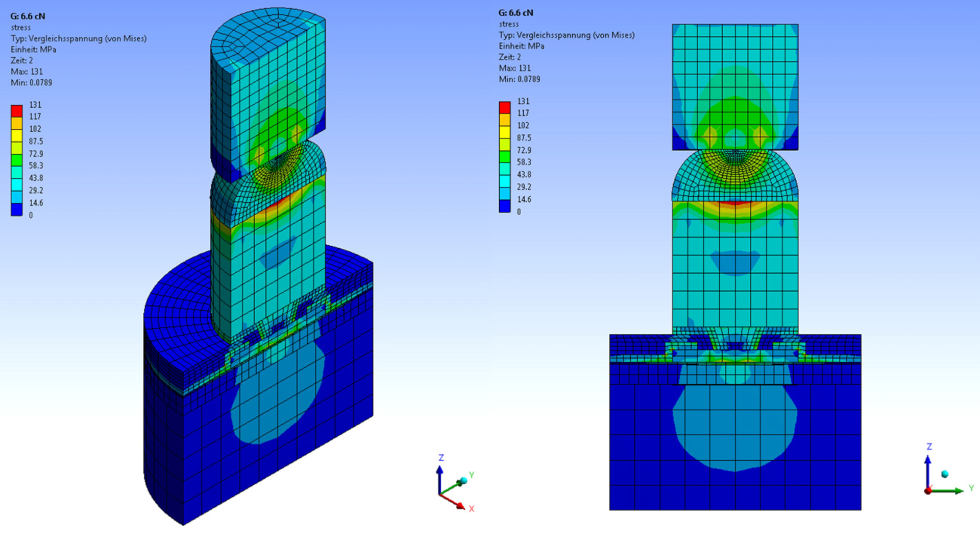
Task: Click the red origin dot of the right triad
Action: 928,491
